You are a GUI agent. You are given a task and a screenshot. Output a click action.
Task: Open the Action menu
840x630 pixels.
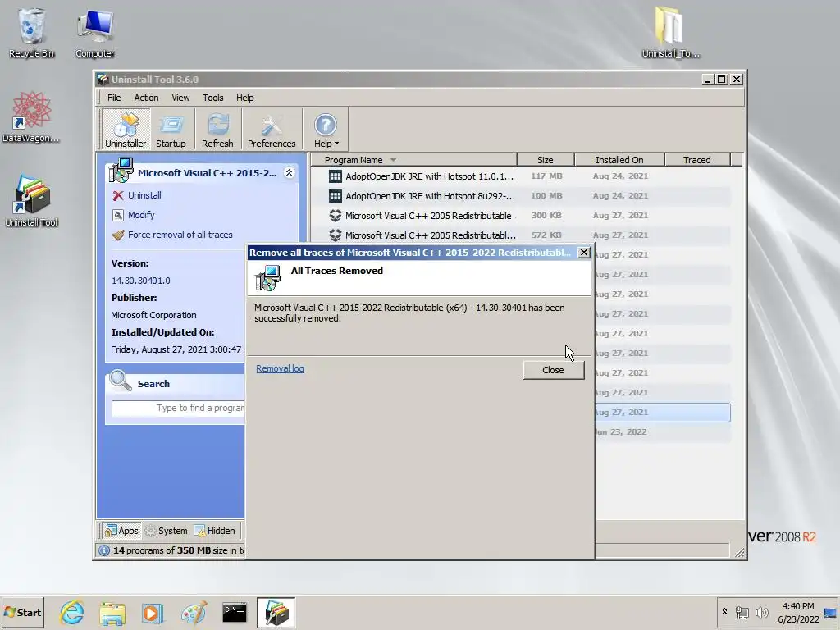(146, 98)
